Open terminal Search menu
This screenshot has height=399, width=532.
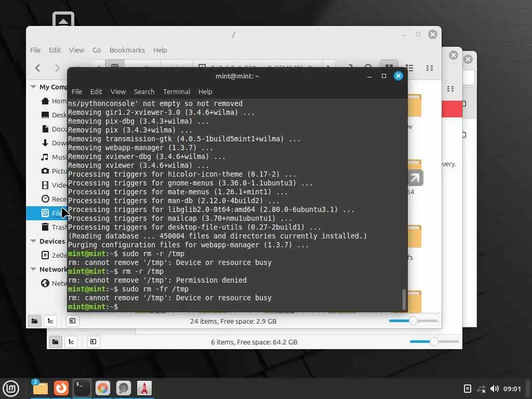(x=144, y=91)
